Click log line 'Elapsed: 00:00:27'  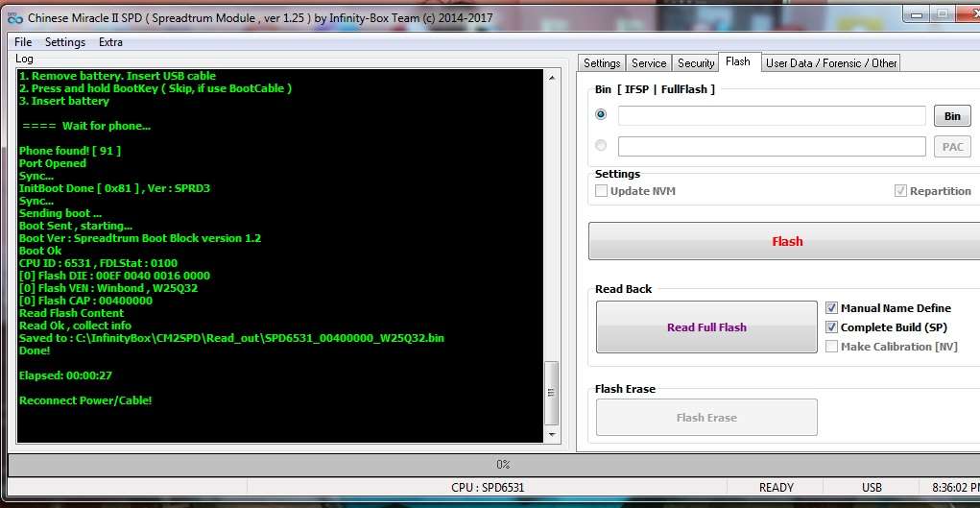(x=65, y=376)
